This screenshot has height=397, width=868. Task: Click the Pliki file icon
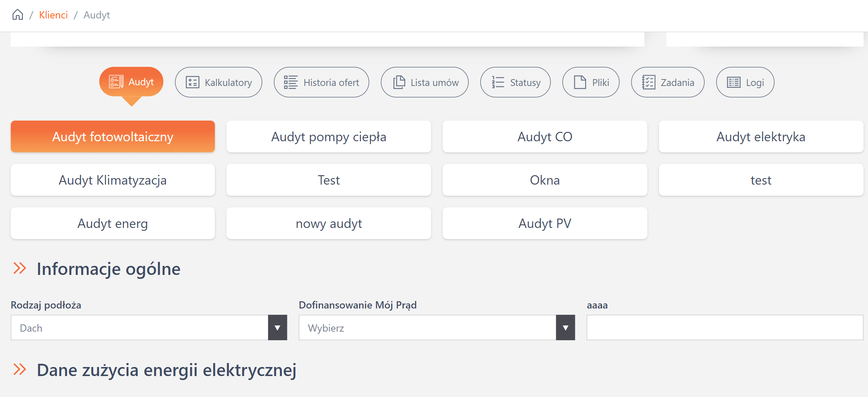(x=580, y=82)
